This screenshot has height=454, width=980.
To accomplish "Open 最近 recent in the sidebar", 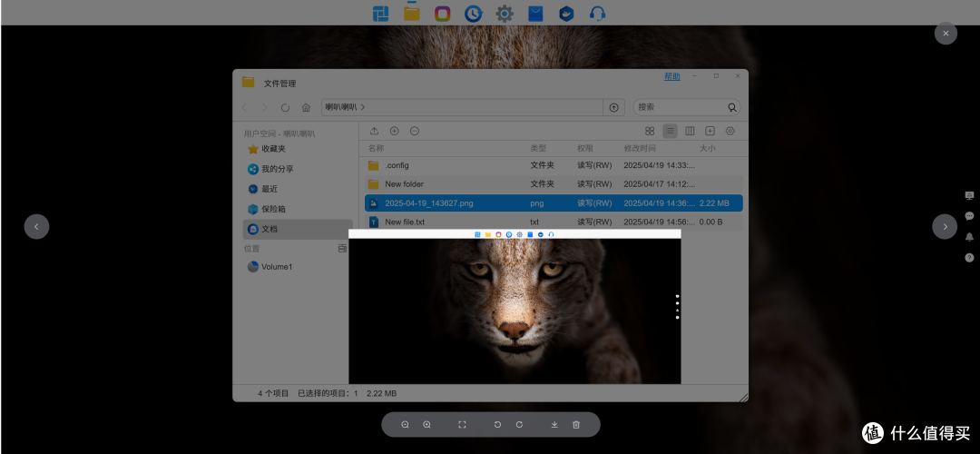I will click(298, 189).
